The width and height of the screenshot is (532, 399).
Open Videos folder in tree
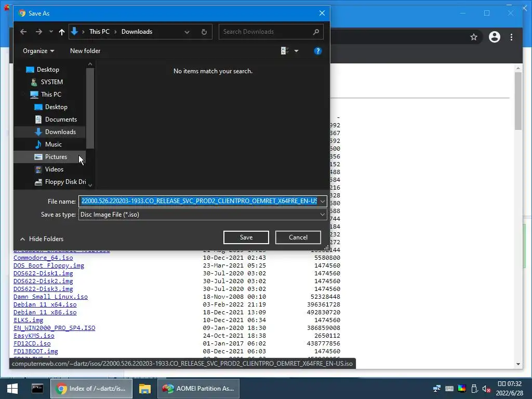tap(54, 169)
